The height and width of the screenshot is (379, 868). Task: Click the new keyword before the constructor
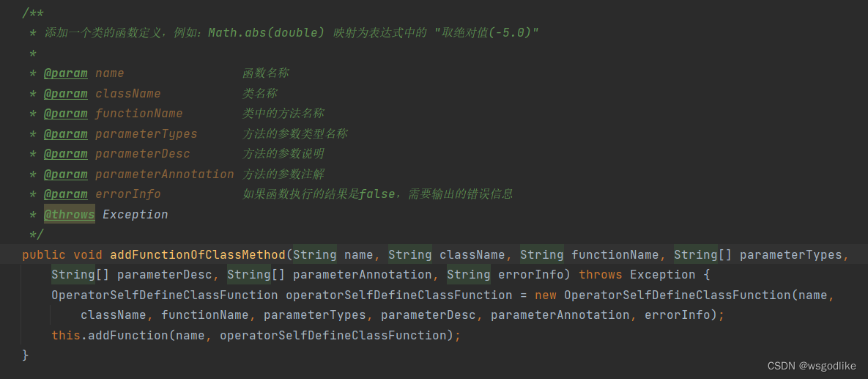545,295
